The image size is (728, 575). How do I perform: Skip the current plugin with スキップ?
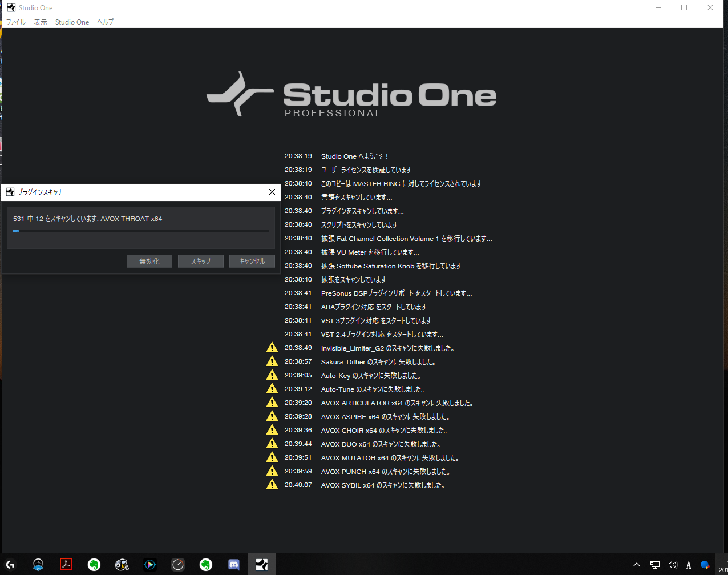(x=200, y=262)
